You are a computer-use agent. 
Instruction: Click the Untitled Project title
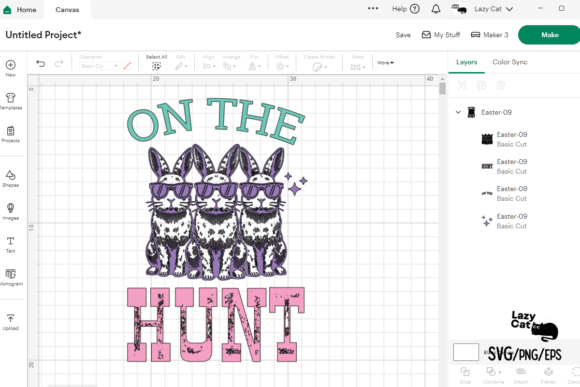(x=43, y=35)
